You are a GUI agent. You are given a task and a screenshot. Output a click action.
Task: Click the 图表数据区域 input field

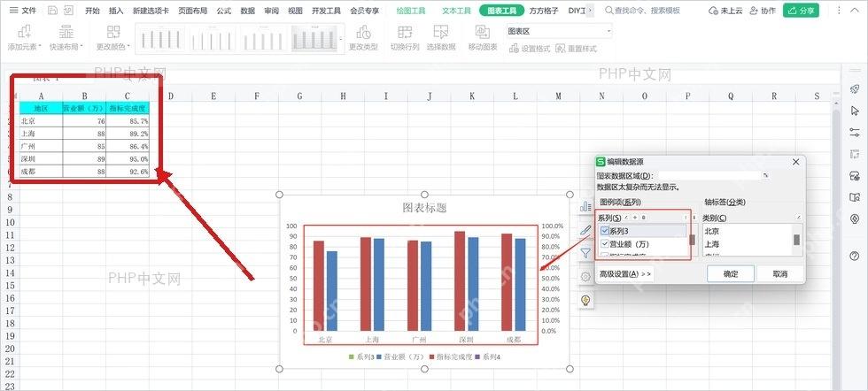coord(709,175)
